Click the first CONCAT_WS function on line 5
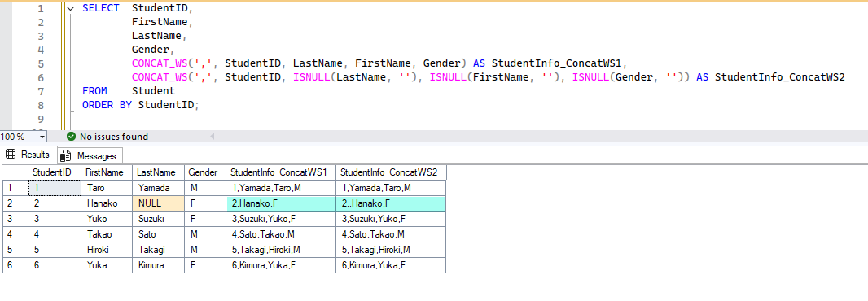This screenshot has width=868, height=301. point(160,63)
